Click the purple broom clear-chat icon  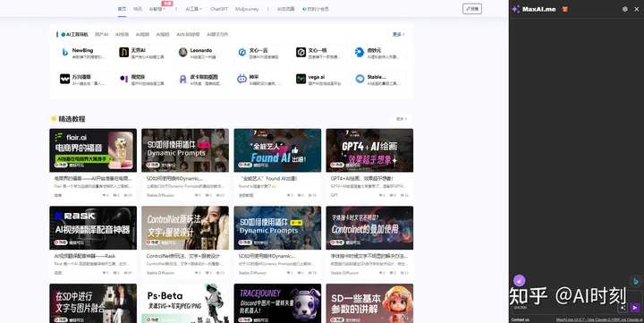[x=519, y=281]
